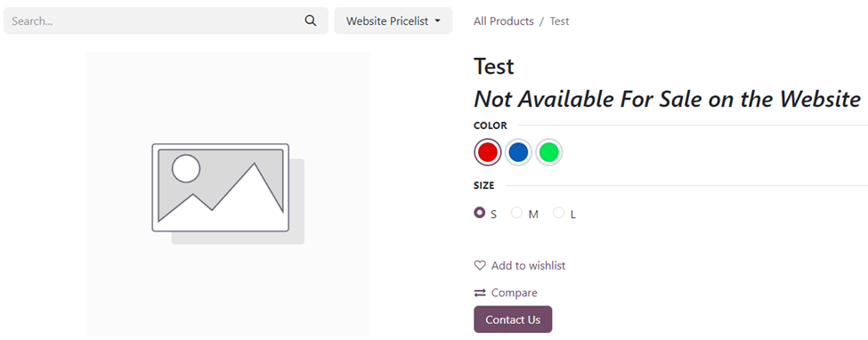The width and height of the screenshot is (868, 340).
Task: Click Add to wishlist link
Action: tap(528, 266)
